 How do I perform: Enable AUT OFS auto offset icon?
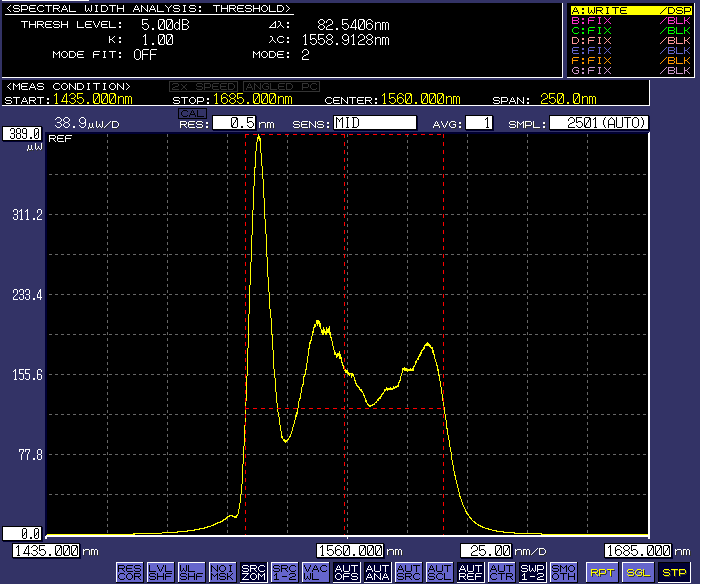point(346,572)
